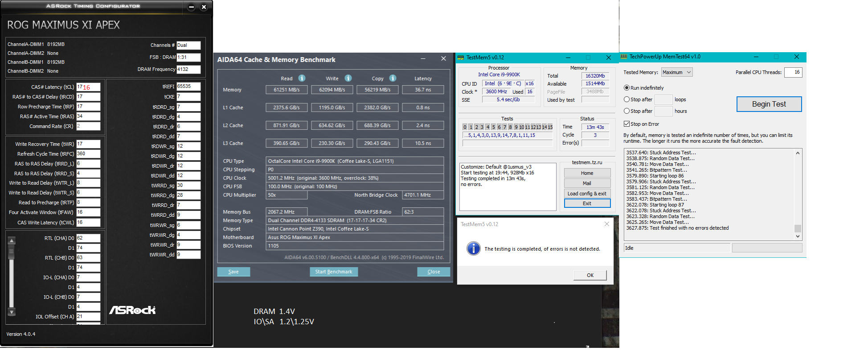Image resolution: width=868 pixels, height=351 pixels.
Task: Click the MemTest64 Idle status field
Action: [x=677, y=248]
